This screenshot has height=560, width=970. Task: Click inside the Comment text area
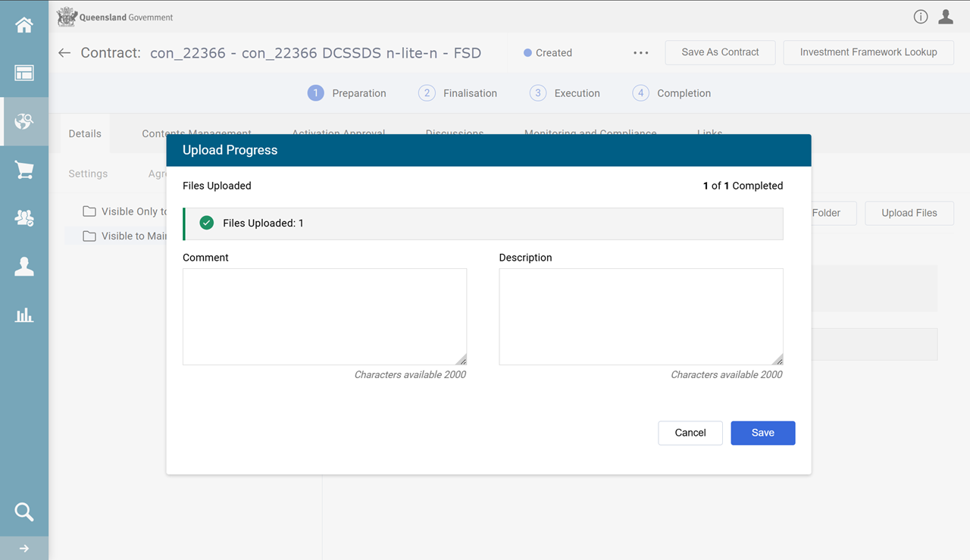[x=324, y=316]
